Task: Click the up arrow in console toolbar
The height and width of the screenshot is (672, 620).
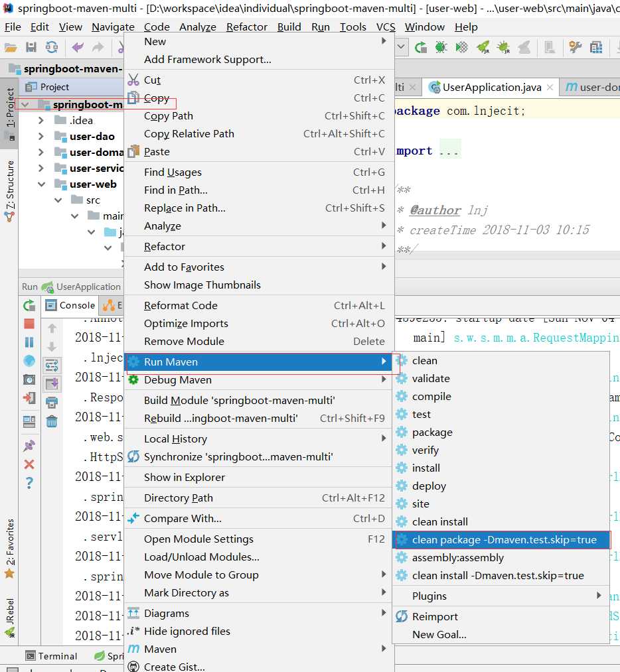Action: click(x=52, y=328)
